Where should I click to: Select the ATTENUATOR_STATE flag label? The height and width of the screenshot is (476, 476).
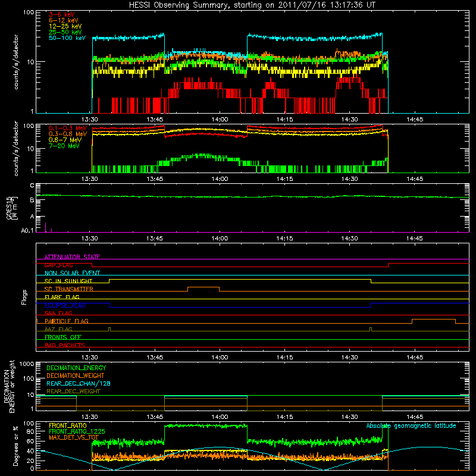72,257
